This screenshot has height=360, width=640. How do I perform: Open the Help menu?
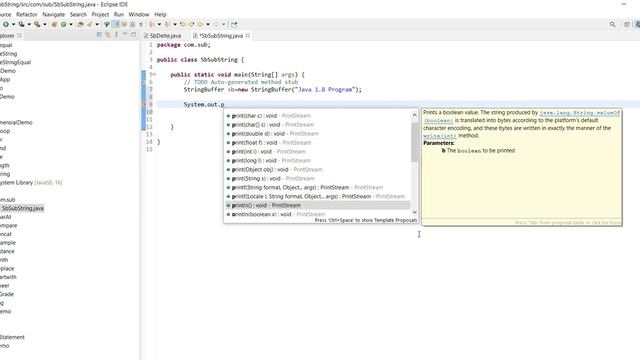point(160,14)
